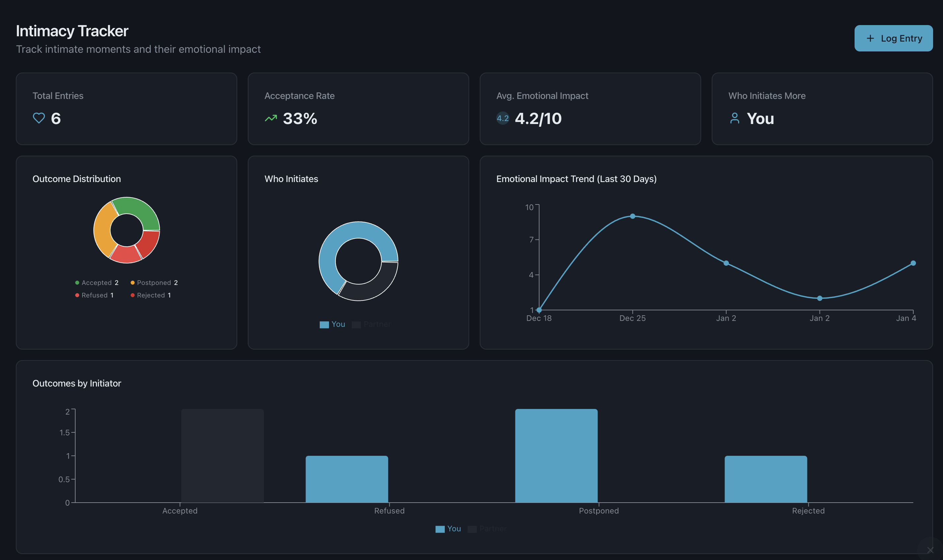Select the Dec 25 peak data point
This screenshot has height=560, width=943.
click(632, 216)
